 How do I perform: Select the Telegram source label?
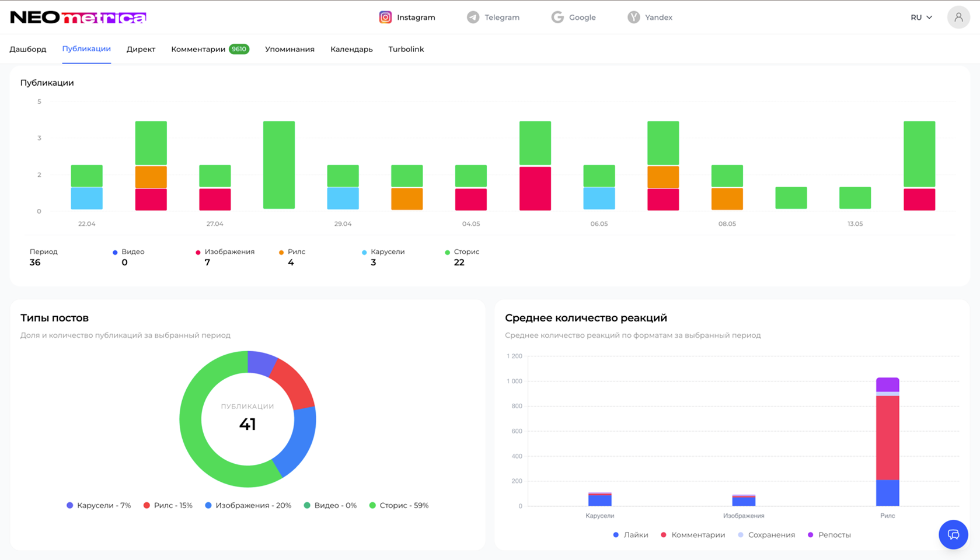click(502, 17)
